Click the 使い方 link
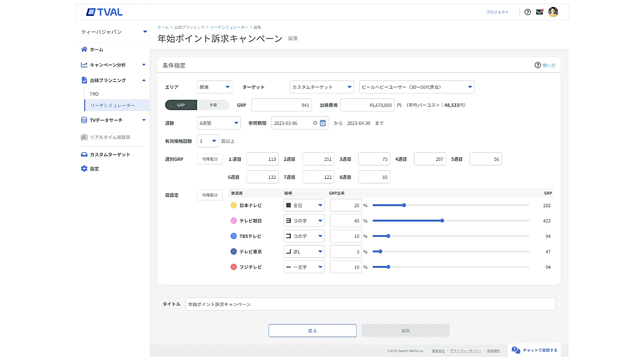This screenshot has width=640, height=360. pyautogui.click(x=549, y=65)
